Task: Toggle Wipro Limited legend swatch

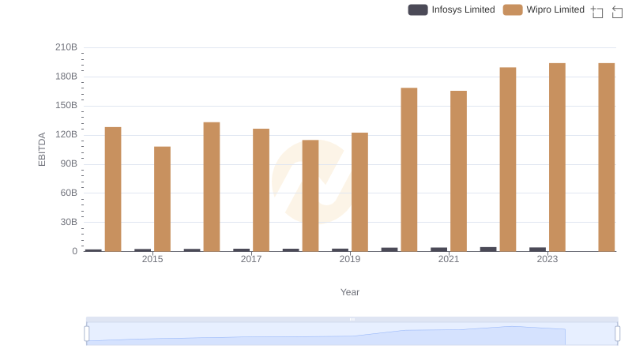Action: pos(513,9)
